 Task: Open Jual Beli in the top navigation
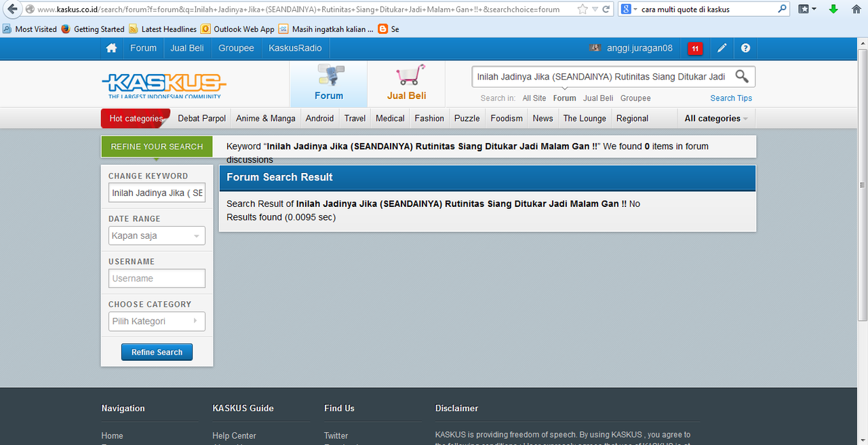point(187,48)
